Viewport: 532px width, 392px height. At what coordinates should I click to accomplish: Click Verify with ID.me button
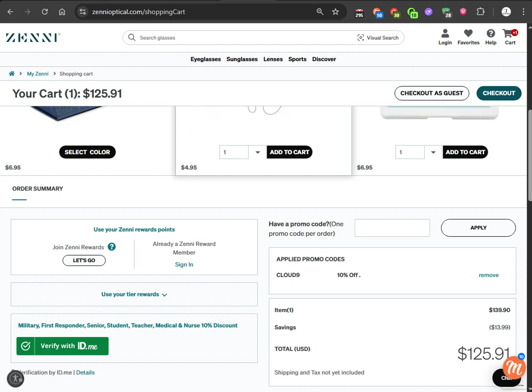click(x=62, y=346)
